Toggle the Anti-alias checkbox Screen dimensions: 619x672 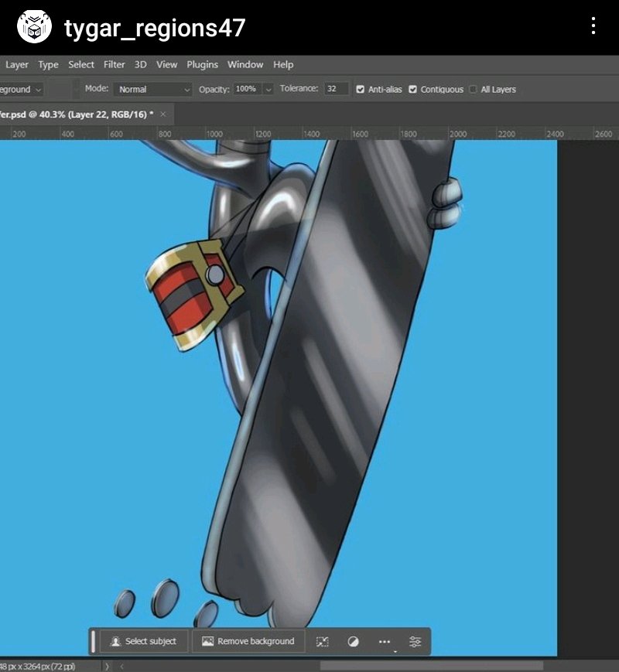[x=361, y=89]
